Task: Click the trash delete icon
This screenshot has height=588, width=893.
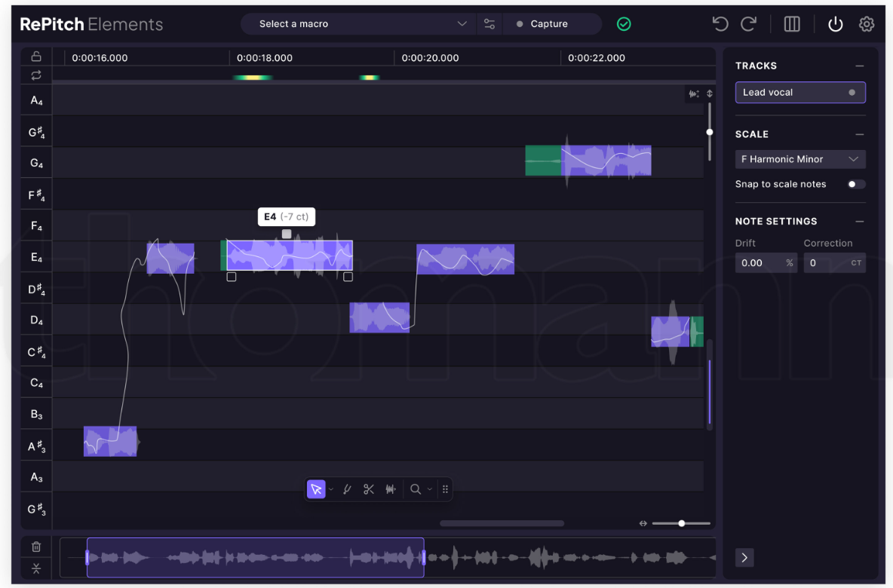Action: pos(36,547)
